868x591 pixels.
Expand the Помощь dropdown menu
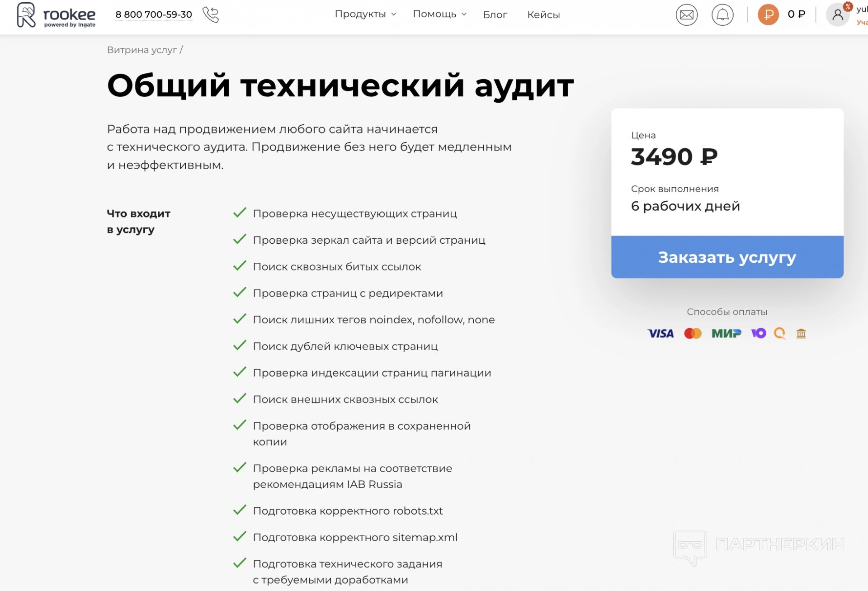(439, 14)
